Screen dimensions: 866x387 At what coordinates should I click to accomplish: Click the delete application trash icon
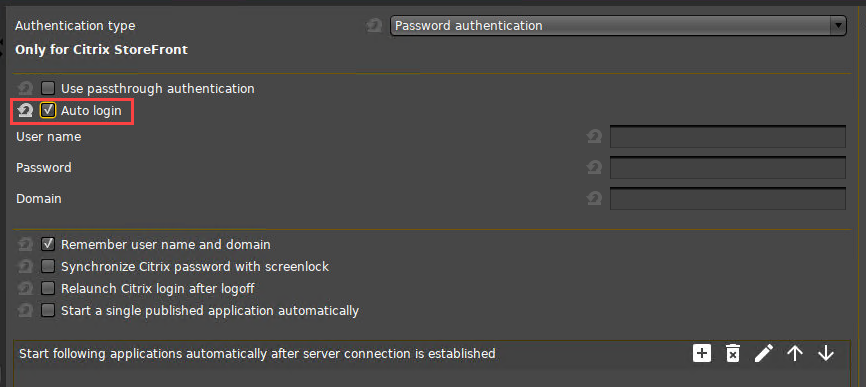point(732,353)
